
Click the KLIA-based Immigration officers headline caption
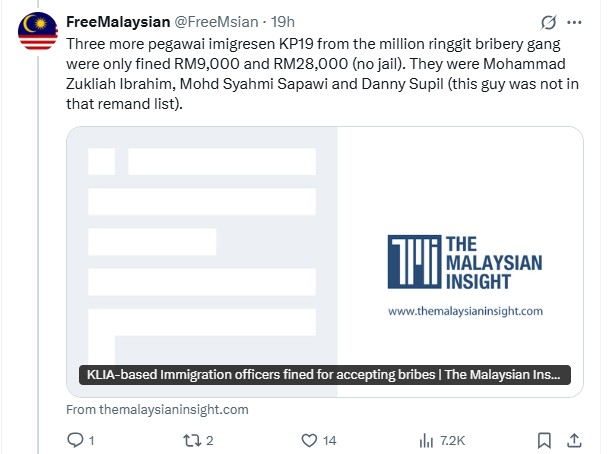(324, 375)
